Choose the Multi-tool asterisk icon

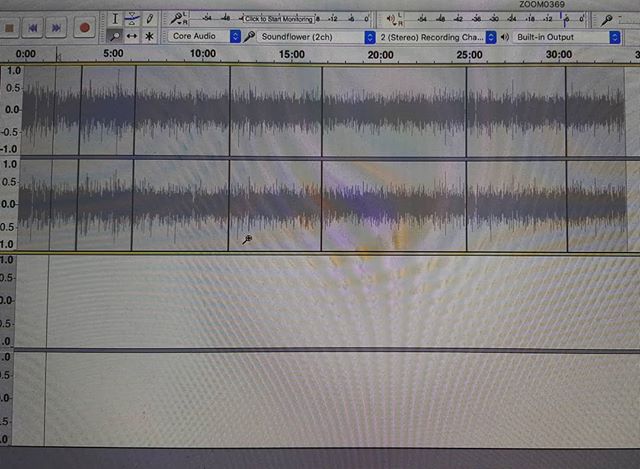point(150,36)
